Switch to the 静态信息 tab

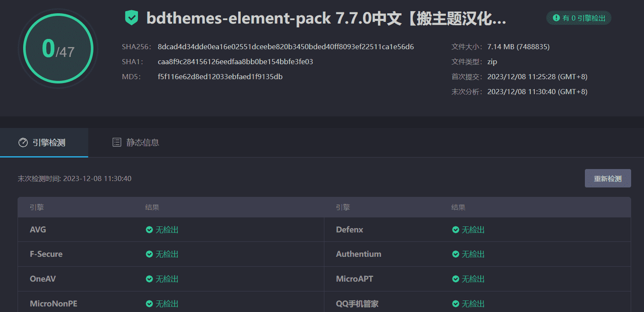pos(135,143)
